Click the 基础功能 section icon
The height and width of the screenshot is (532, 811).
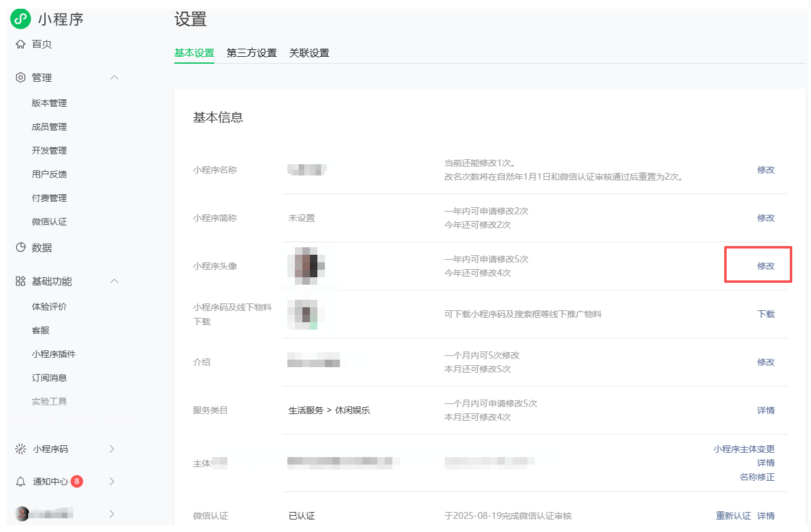click(19, 281)
